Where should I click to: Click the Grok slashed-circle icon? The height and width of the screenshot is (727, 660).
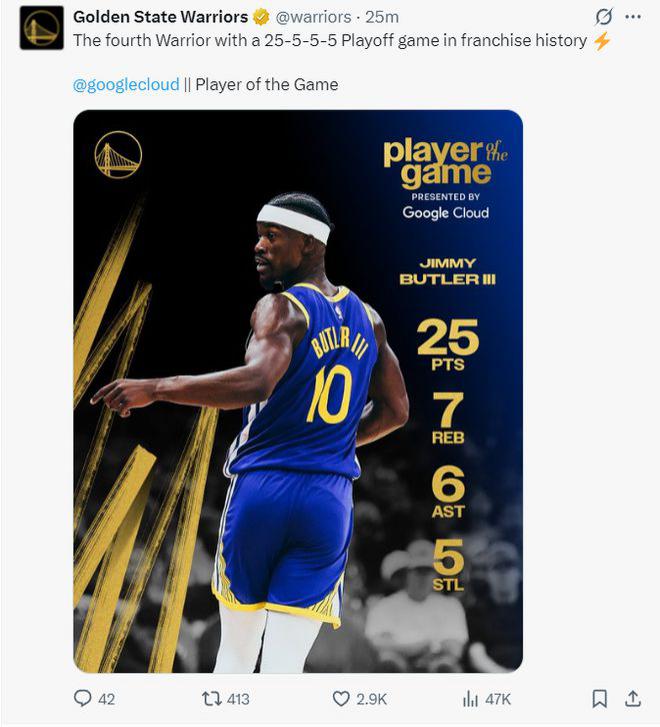(x=603, y=17)
